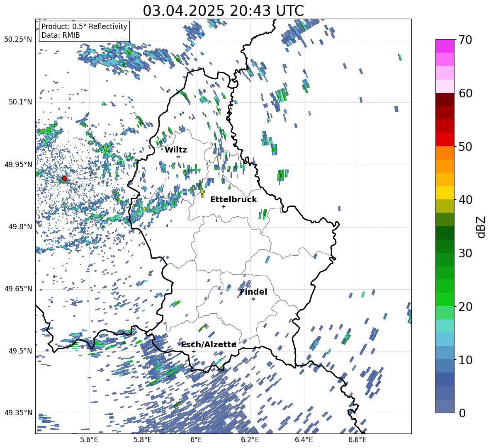Screen dimensions: 491x448
Task: Click the 6°E longitude label
Action: [196, 440]
